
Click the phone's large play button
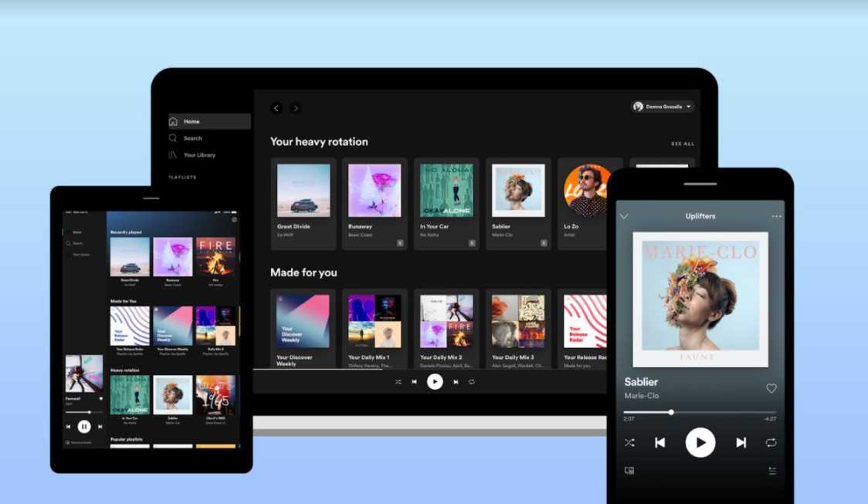point(700,442)
